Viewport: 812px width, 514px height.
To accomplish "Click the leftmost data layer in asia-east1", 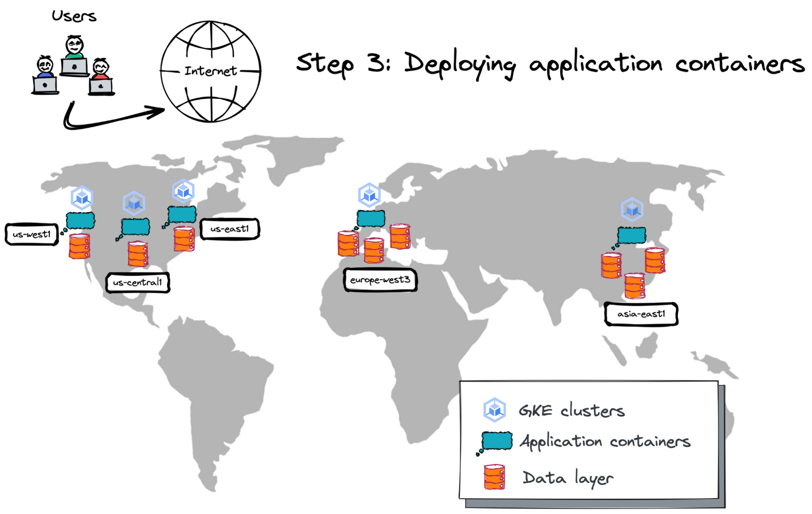I will [611, 265].
